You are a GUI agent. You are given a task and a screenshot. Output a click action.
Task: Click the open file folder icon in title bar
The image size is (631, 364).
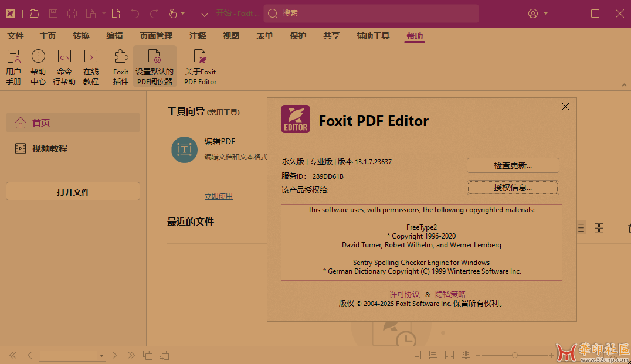35,13
